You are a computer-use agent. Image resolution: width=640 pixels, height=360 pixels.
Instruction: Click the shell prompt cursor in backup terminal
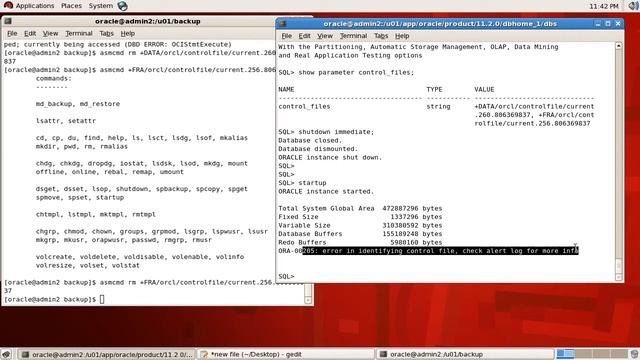(102, 299)
